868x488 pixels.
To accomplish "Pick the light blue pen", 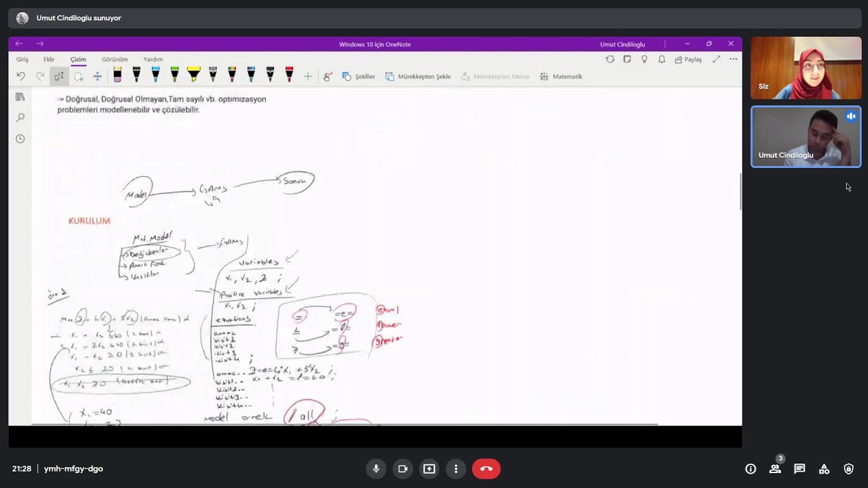I will pos(155,75).
